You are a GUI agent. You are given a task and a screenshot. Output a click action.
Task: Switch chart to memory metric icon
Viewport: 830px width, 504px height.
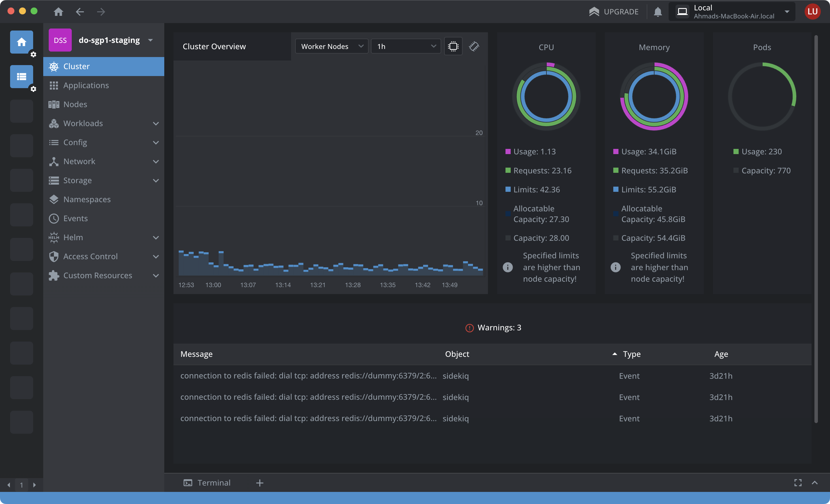point(474,46)
